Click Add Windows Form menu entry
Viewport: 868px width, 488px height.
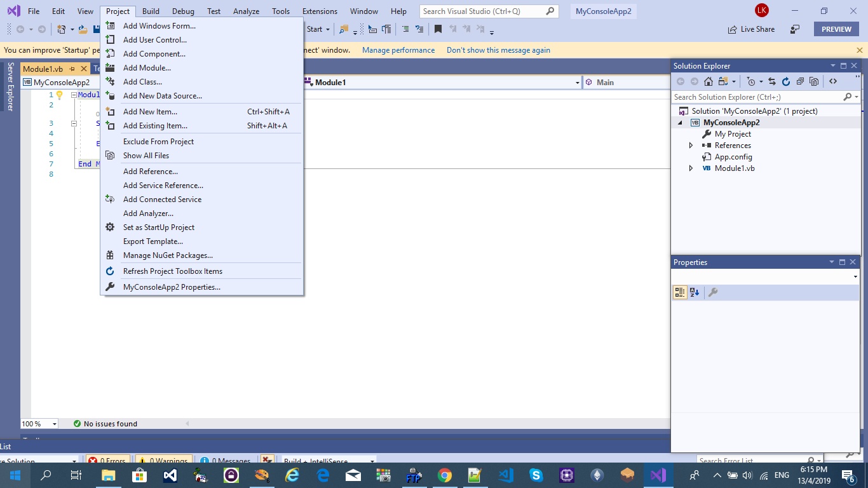[202, 26]
